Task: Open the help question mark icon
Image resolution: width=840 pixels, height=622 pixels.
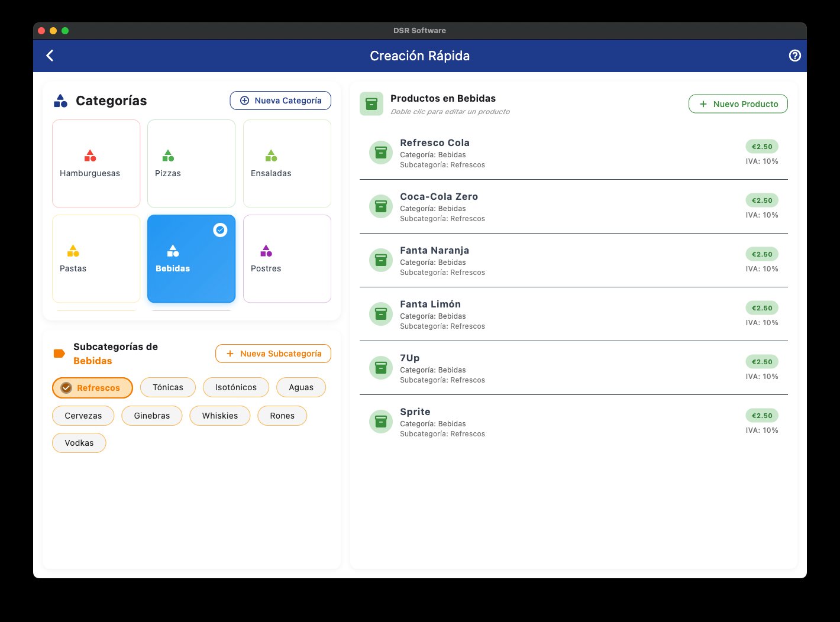Action: (794, 56)
